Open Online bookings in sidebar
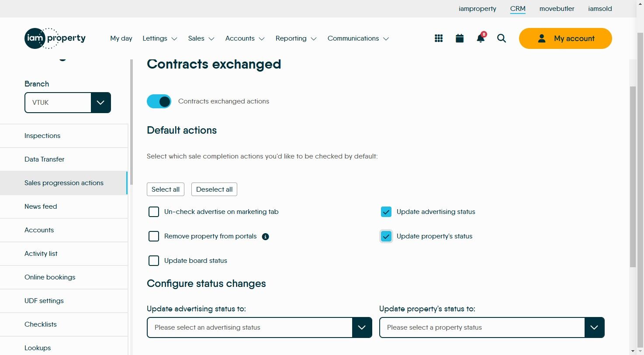The height and width of the screenshot is (355, 644). pos(50,277)
